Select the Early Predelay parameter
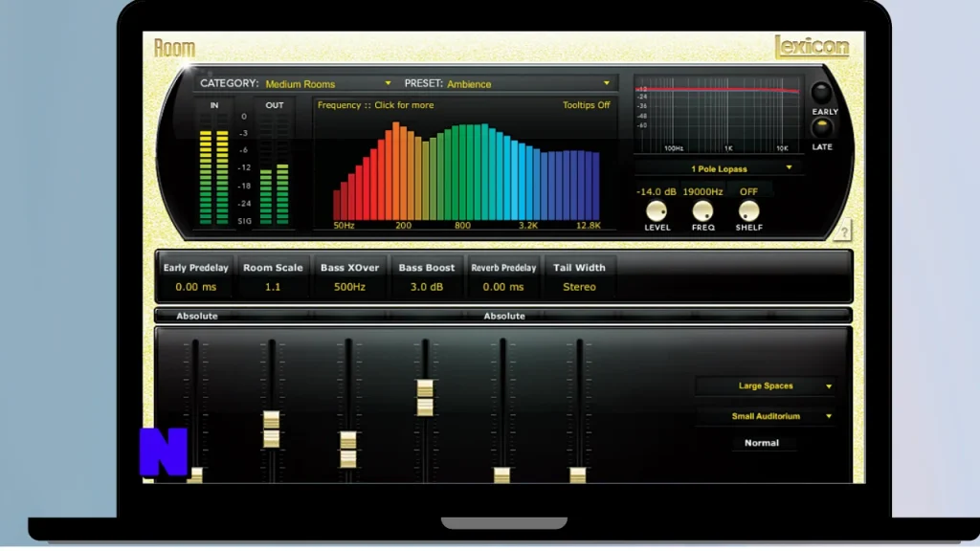 point(195,276)
